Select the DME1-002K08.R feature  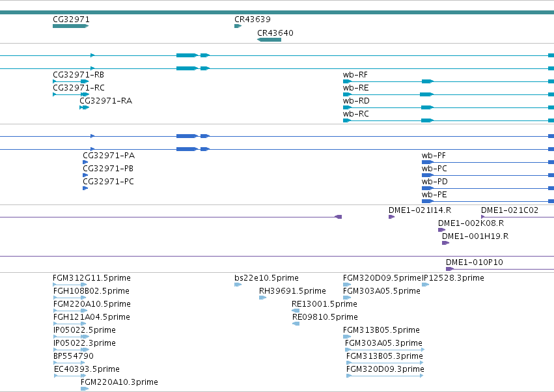point(441,230)
